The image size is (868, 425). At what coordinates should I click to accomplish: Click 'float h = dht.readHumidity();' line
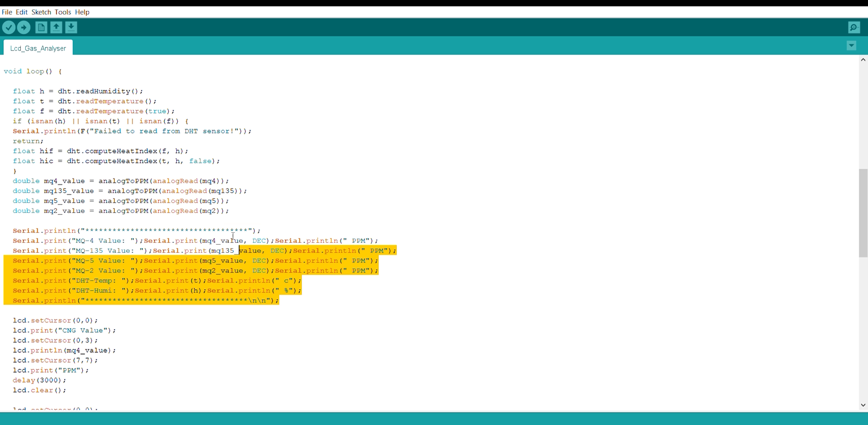[78, 91]
